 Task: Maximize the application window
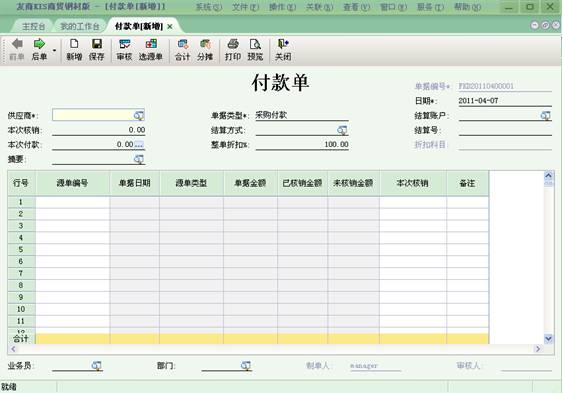click(x=530, y=6)
